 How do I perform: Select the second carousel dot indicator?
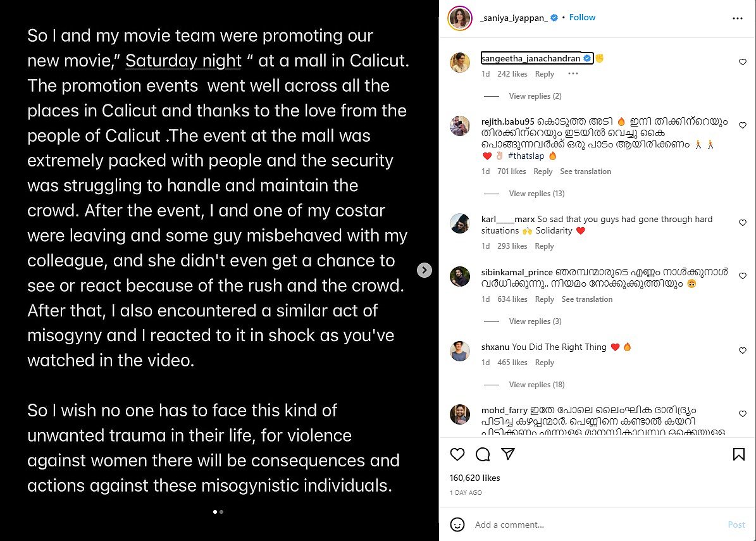click(221, 511)
